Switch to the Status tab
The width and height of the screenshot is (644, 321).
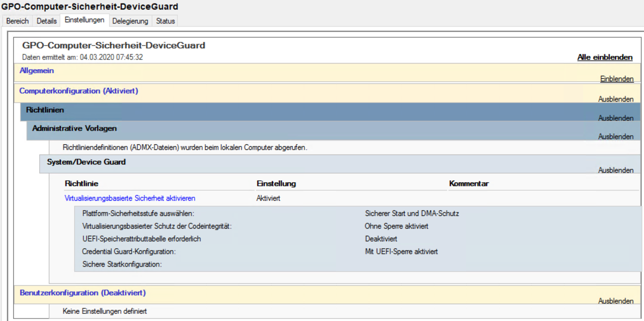click(166, 21)
